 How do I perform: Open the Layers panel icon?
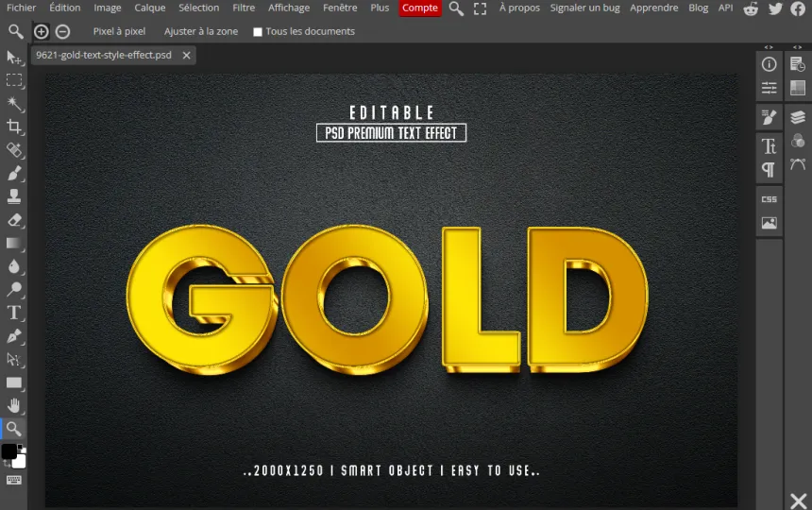(x=798, y=117)
